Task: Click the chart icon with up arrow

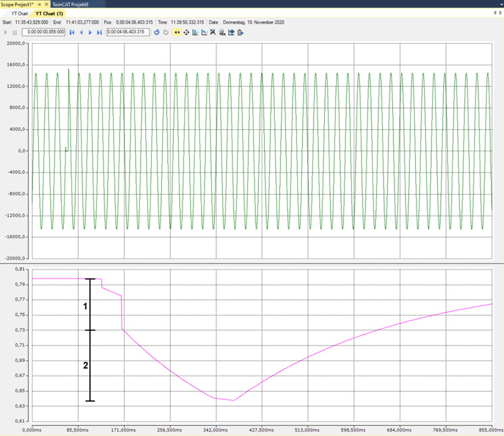Action: point(231,32)
